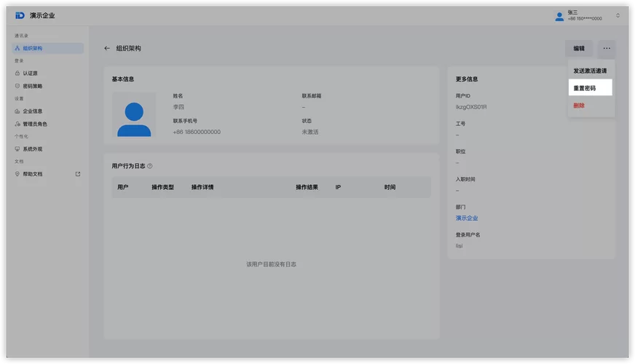Click the admin role icon beside 管理员角色
This screenshot has height=364, width=635.
pyautogui.click(x=17, y=124)
